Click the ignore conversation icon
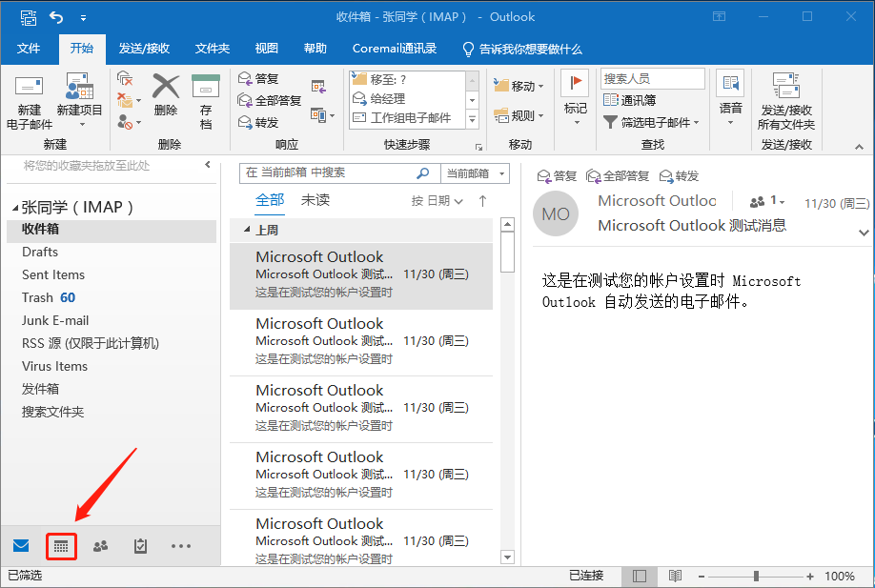Screen dimensions: 875x588 coord(125,79)
